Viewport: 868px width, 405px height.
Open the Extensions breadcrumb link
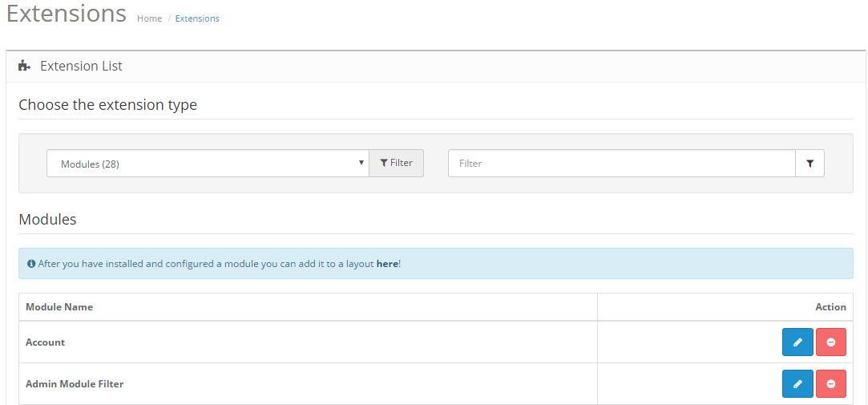[197, 18]
